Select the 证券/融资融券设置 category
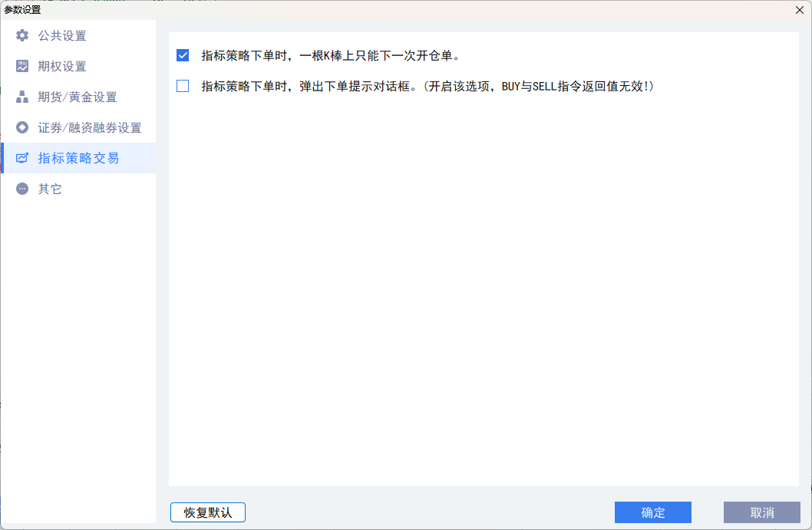This screenshot has height=530, width=812. [x=90, y=128]
